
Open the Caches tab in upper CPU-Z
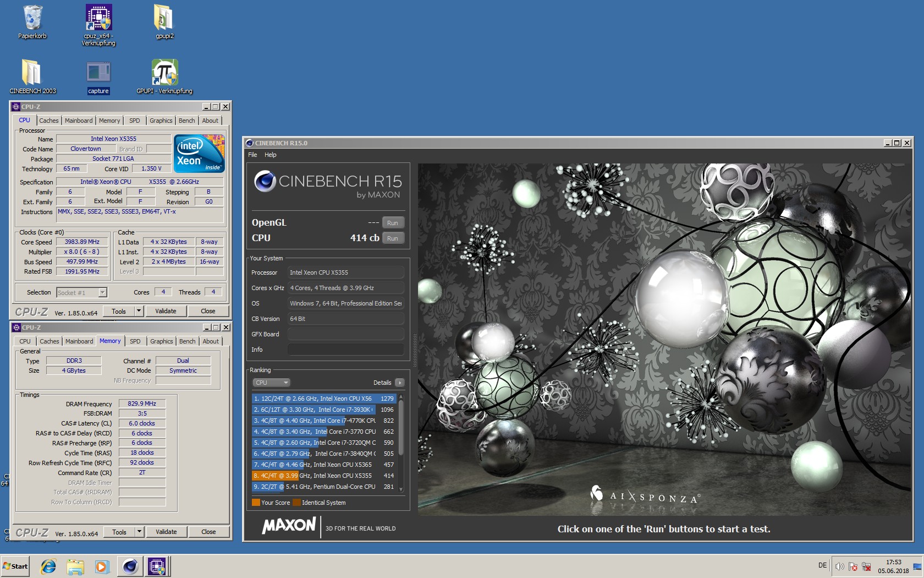pos(49,121)
